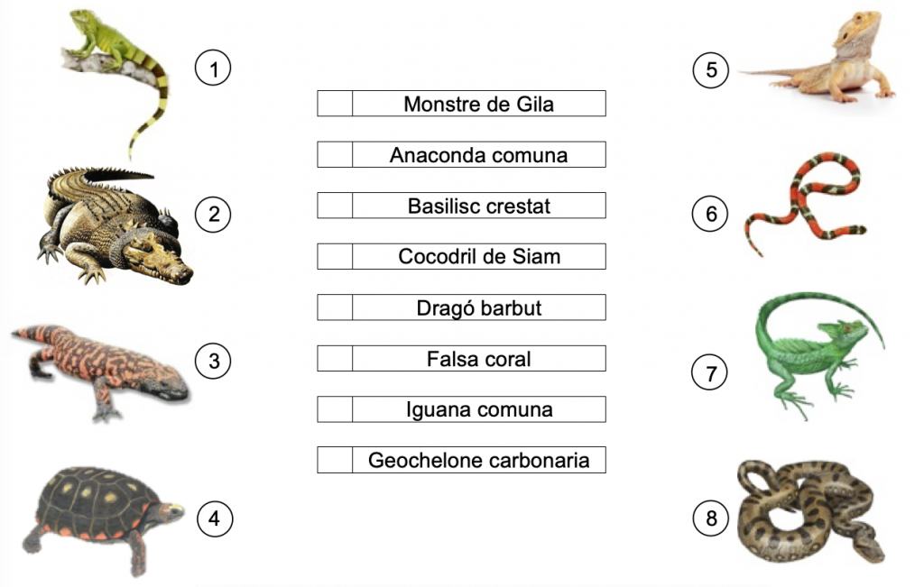Click circled number 6
The height and width of the screenshot is (587, 924).
click(x=710, y=213)
